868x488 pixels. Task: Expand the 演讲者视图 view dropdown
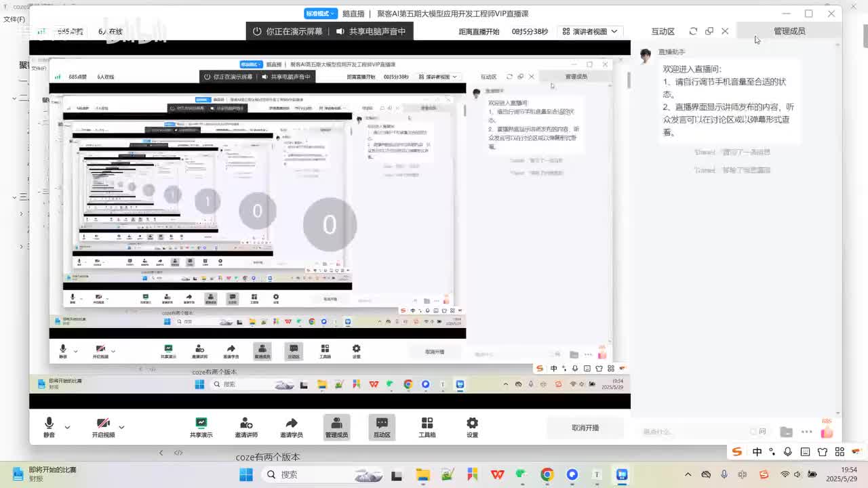[x=590, y=31]
